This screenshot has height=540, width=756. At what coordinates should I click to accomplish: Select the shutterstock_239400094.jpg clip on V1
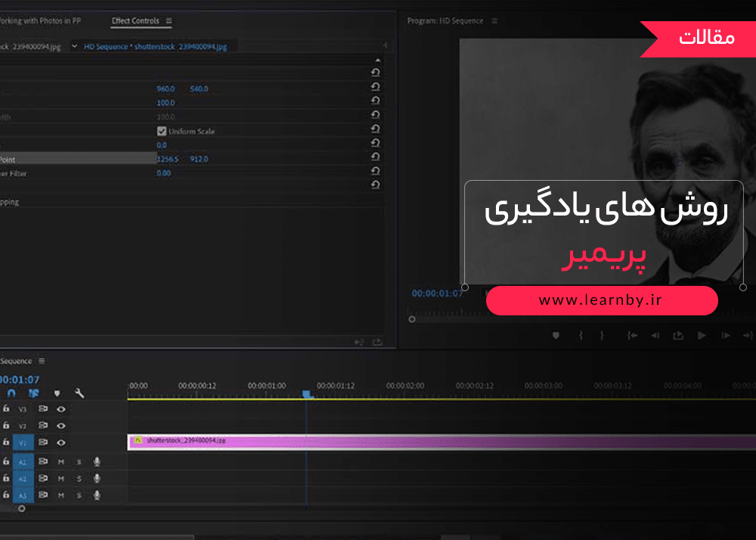[x=442, y=442]
